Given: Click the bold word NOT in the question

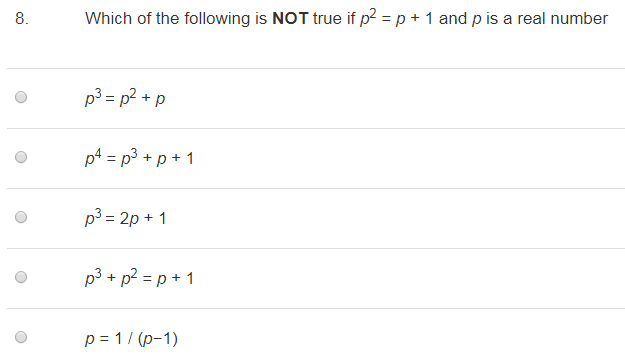Looking at the screenshot, I should [x=290, y=18].
